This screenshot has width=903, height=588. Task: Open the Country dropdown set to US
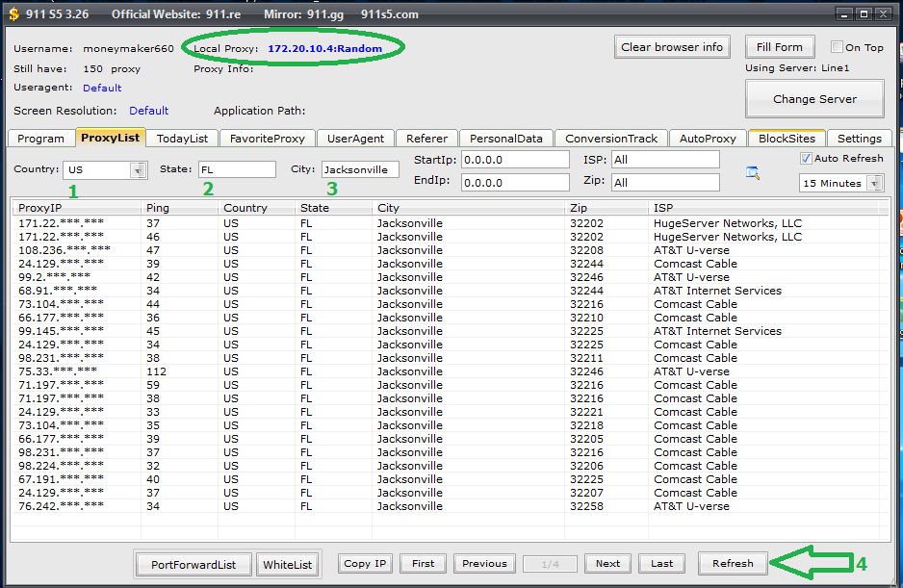click(138, 170)
